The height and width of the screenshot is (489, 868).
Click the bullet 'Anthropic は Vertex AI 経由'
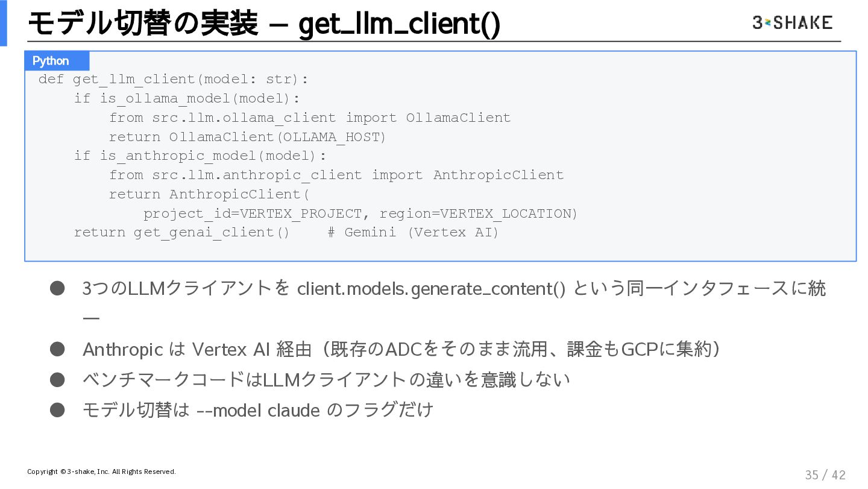coord(401,349)
